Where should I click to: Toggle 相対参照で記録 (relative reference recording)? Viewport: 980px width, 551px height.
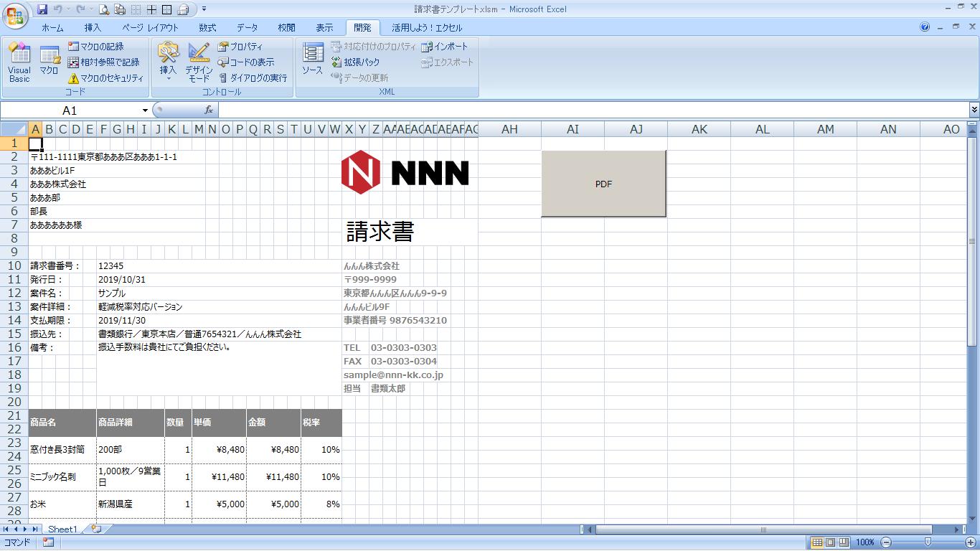coord(104,62)
